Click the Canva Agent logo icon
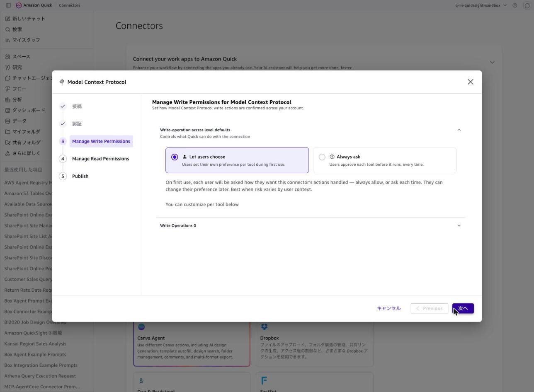Screen dimensions: 534x392 [x=141, y=327]
